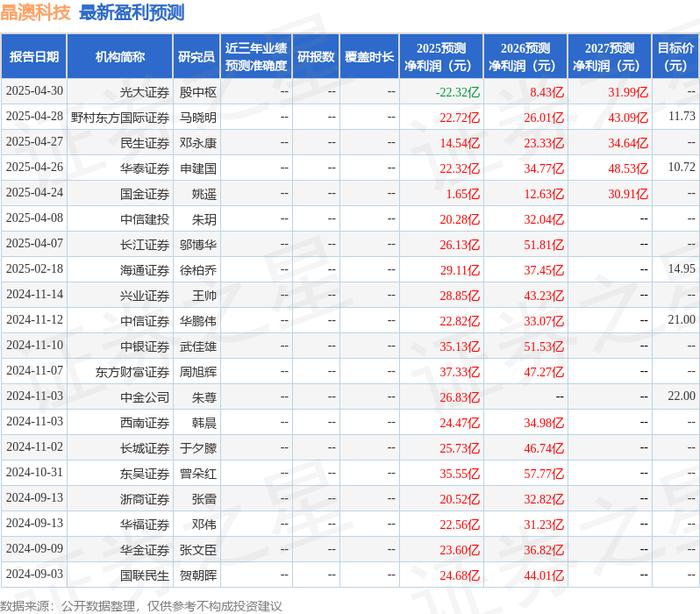Click analyst name 邓永康
700x614 pixels.
[198, 143]
